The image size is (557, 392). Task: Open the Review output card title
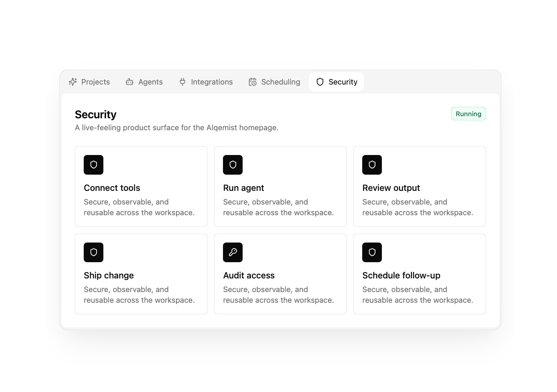[391, 188]
